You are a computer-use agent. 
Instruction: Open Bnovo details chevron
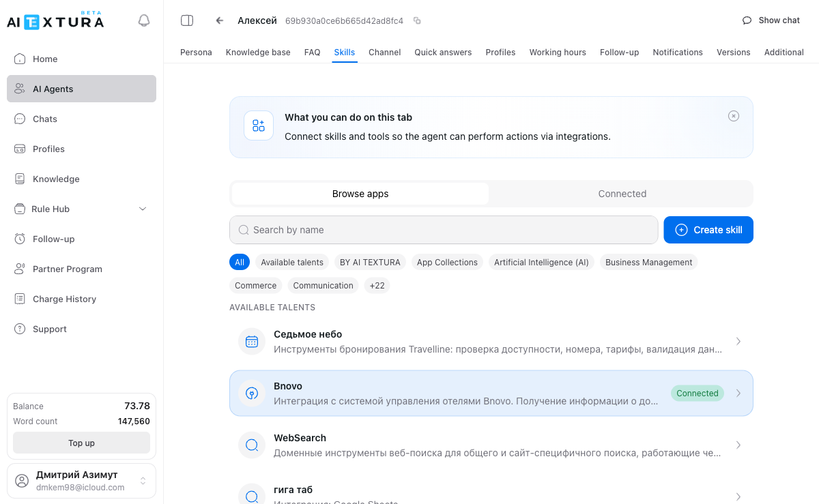pyautogui.click(x=738, y=393)
